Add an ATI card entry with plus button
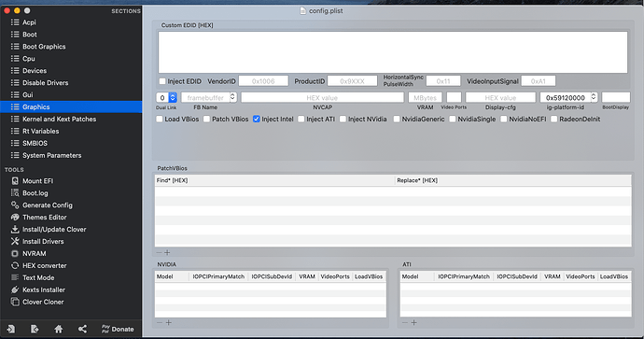The height and width of the screenshot is (339, 644). point(414,322)
